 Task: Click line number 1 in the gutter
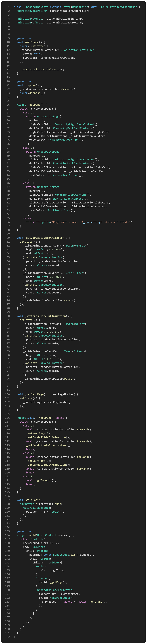point(9,7)
